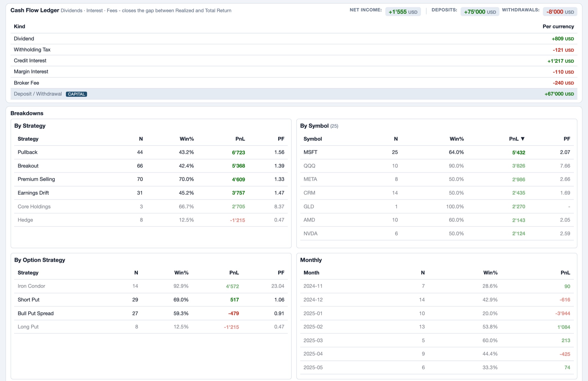Select the Core Holdings strategy row

pos(151,207)
